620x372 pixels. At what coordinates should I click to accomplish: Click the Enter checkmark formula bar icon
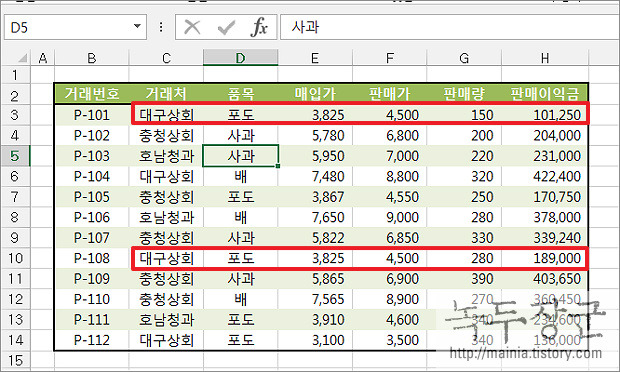point(226,28)
